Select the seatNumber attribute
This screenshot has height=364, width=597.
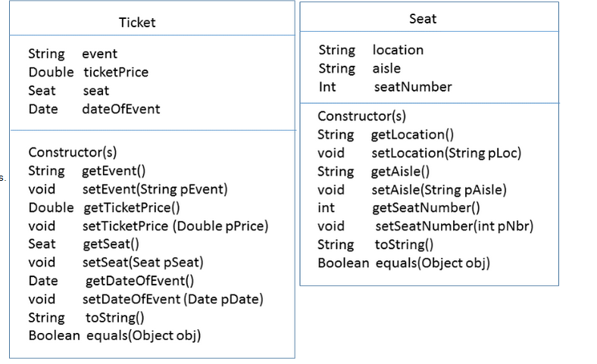(412, 87)
